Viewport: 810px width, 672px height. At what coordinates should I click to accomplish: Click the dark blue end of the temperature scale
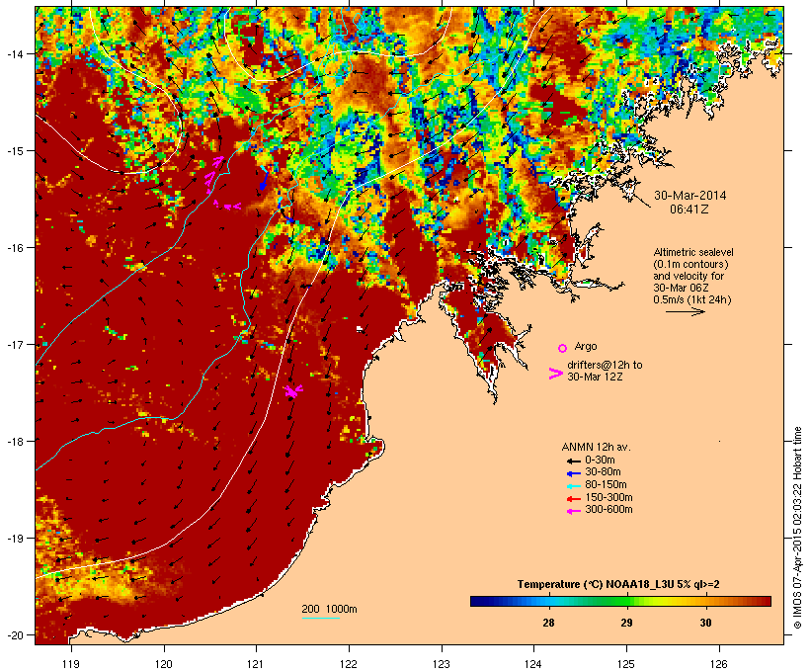477,601
